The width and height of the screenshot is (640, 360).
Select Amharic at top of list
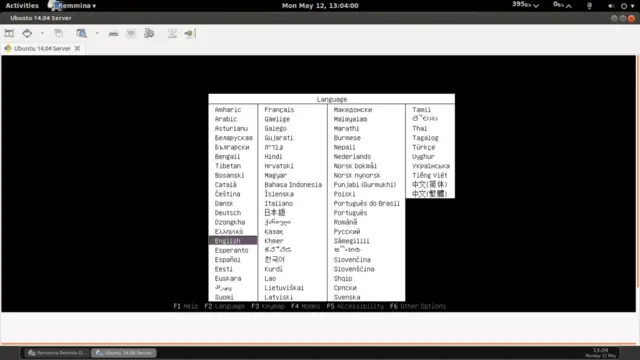tap(228, 110)
